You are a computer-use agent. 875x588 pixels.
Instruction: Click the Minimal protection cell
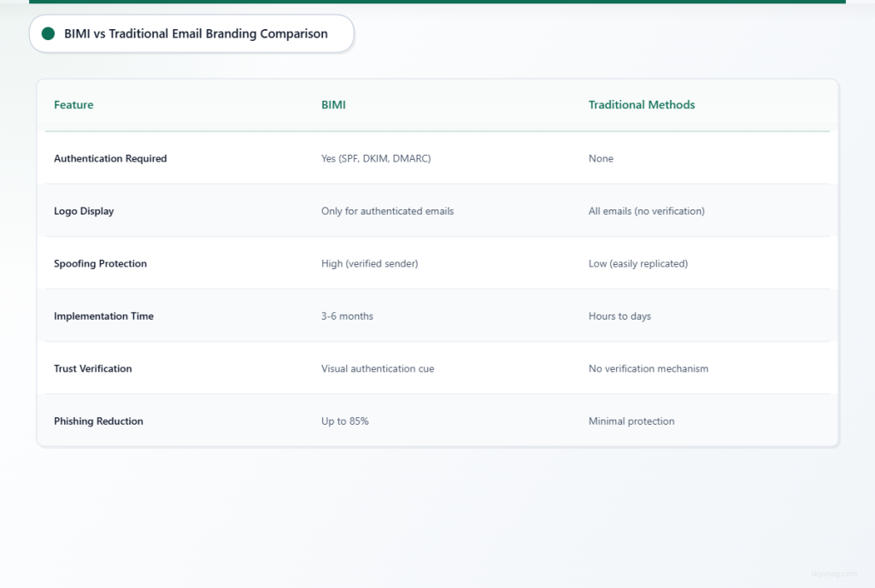point(631,421)
